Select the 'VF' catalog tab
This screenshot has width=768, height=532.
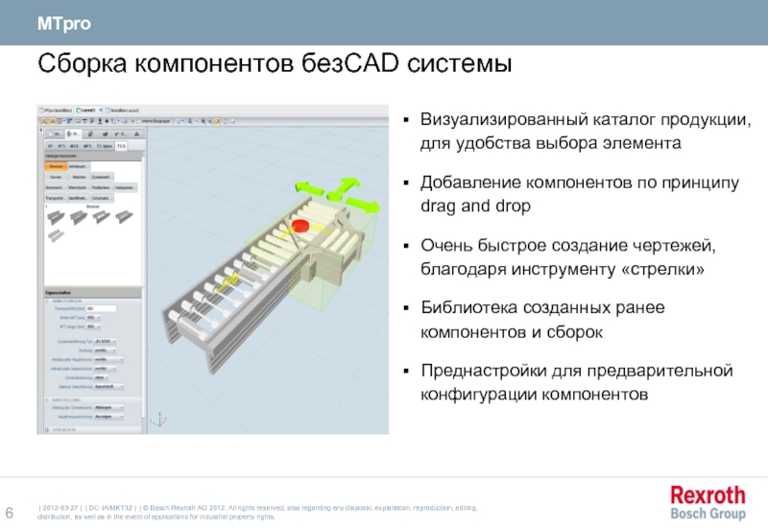(x=50, y=146)
